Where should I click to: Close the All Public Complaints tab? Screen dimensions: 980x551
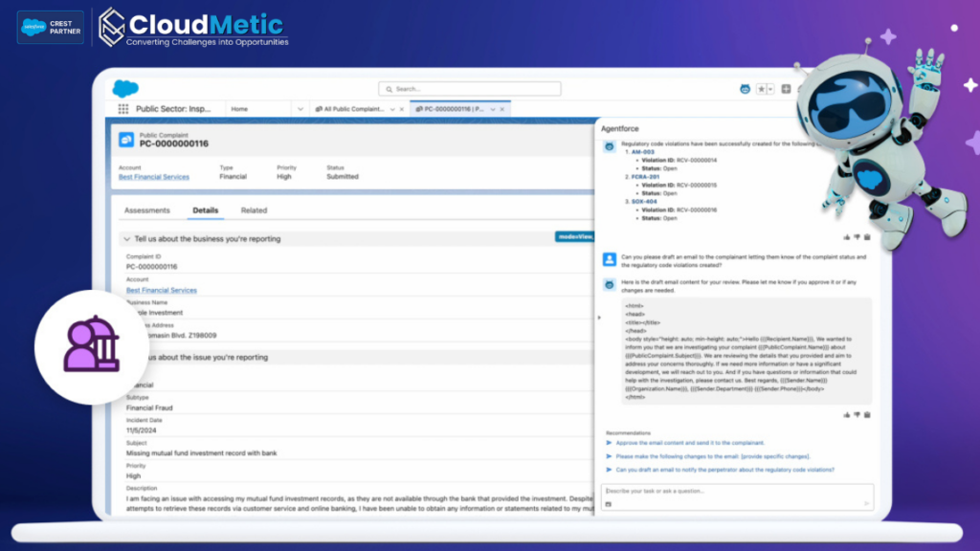click(x=401, y=109)
